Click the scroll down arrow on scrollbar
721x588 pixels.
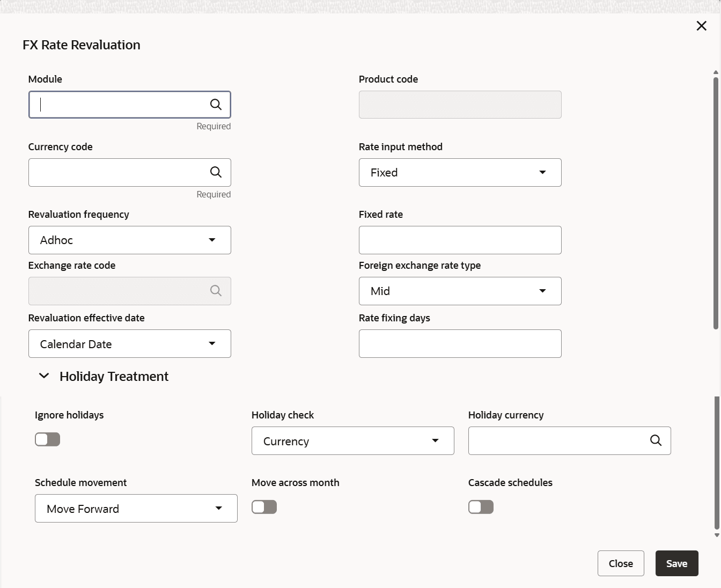point(716,535)
